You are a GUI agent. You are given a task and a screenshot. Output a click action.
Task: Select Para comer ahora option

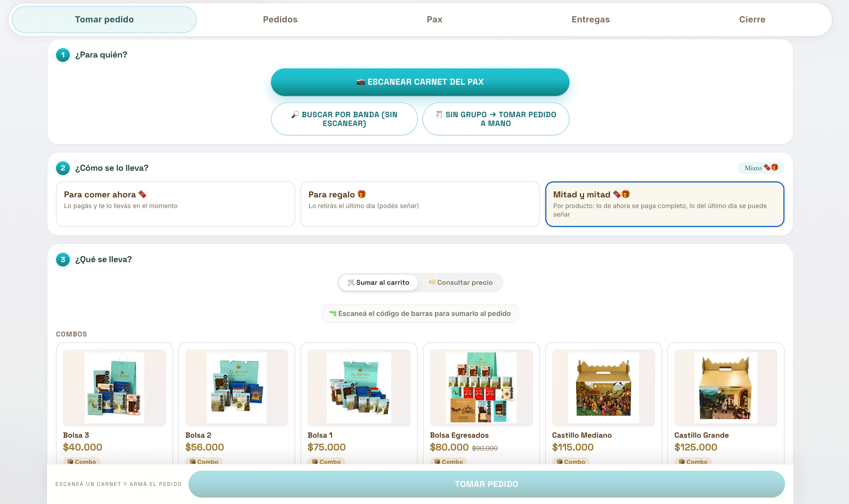tap(175, 204)
